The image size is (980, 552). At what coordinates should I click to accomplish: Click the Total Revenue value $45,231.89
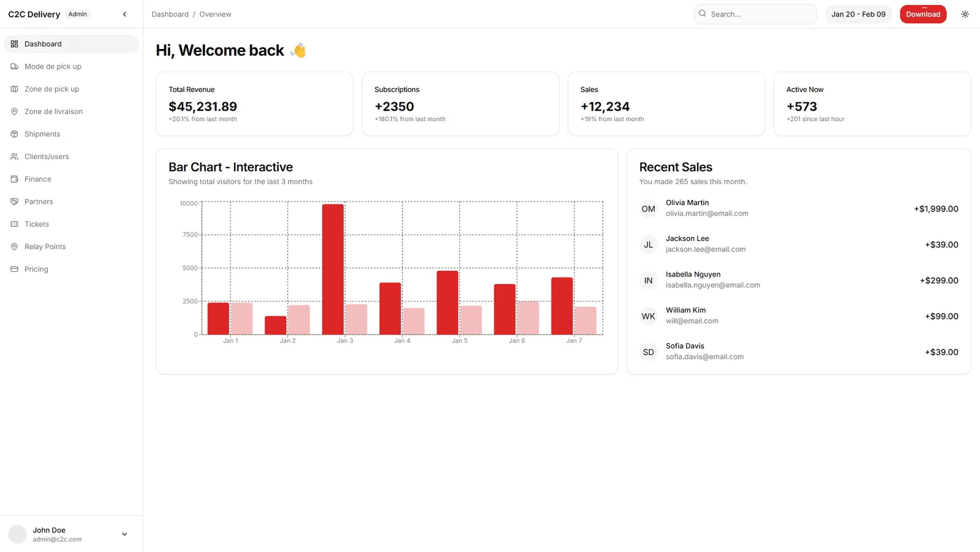coord(203,106)
